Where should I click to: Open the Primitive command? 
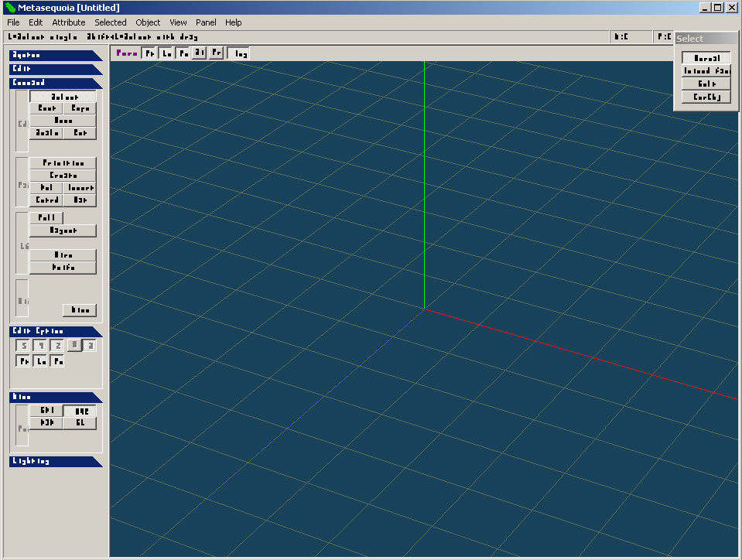tap(63, 163)
